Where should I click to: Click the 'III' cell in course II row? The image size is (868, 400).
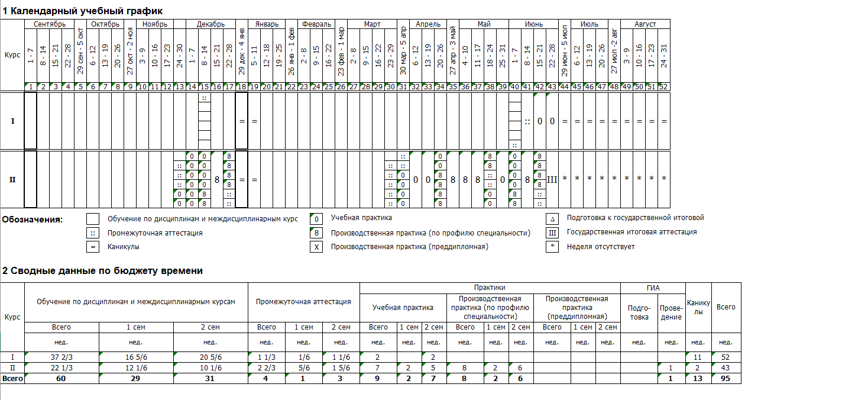tap(552, 179)
